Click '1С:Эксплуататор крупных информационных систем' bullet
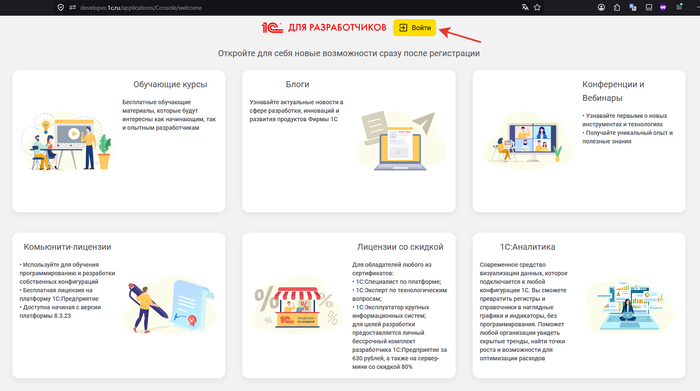The width and height of the screenshot is (700, 391). click(391, 311)
